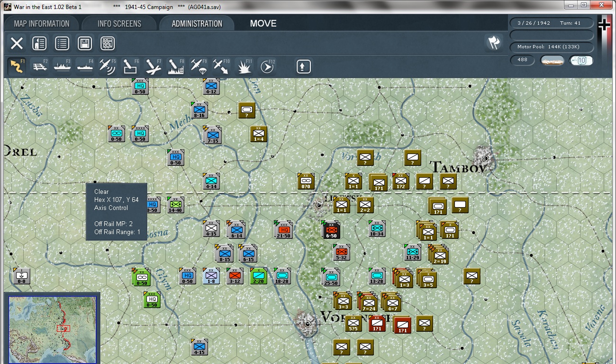Click the grid-pattern icon beside the save icon
Screen dimensions: 616x364
108,44
